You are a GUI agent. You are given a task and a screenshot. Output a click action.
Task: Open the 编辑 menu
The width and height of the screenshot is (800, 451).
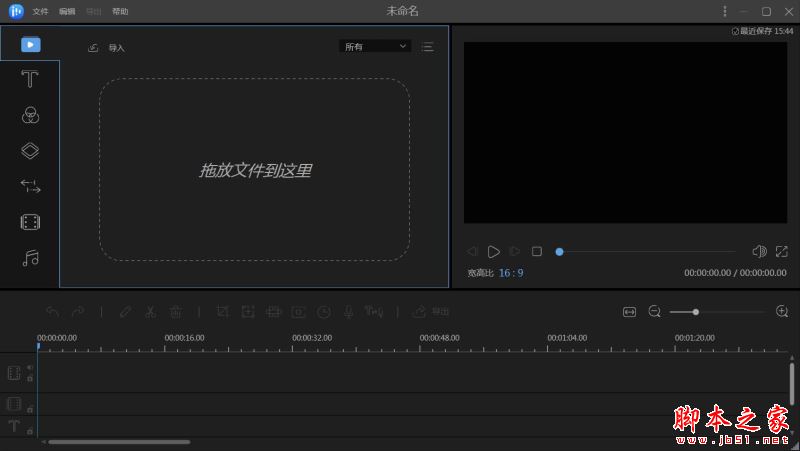(67, 11)
